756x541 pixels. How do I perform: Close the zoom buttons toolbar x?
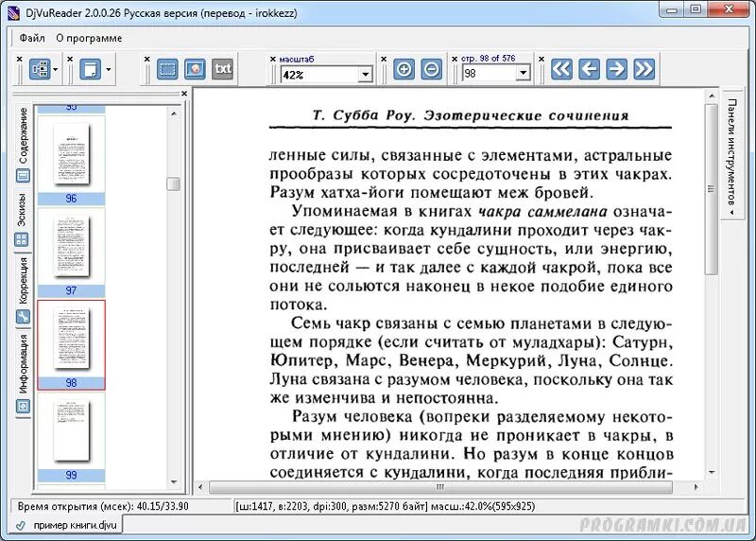[384, 59]
